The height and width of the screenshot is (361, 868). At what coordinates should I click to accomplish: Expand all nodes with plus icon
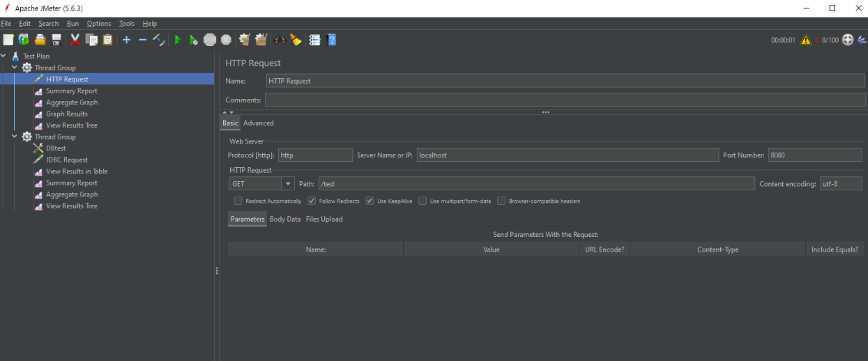pos(126,40)
